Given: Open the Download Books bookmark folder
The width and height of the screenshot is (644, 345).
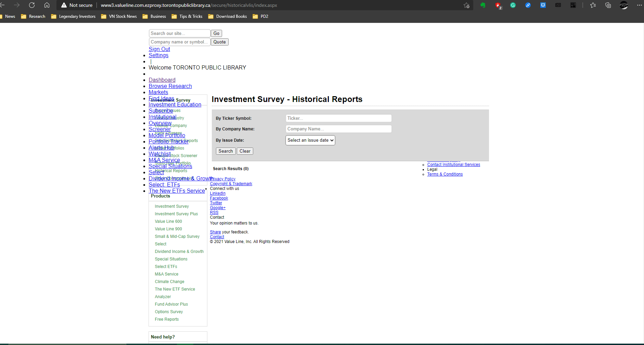Looking at the screenshot, I should (x=227, y=16).
